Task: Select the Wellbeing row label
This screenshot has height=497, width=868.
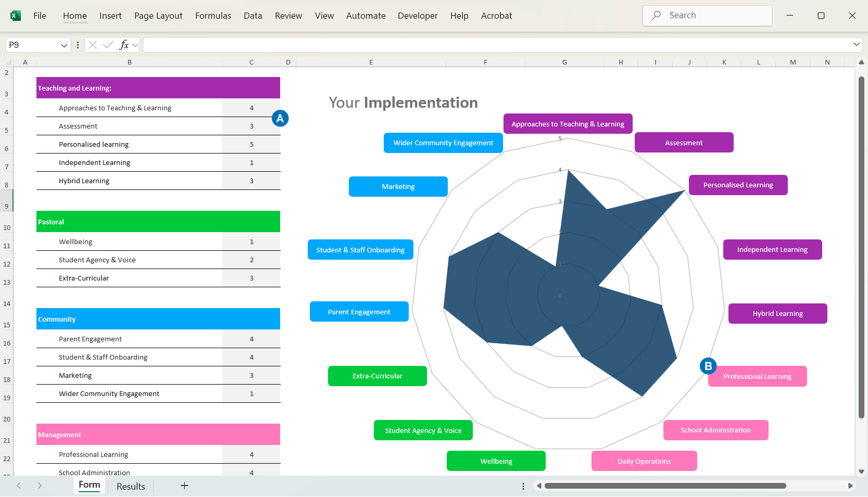Action: point(130,241)
